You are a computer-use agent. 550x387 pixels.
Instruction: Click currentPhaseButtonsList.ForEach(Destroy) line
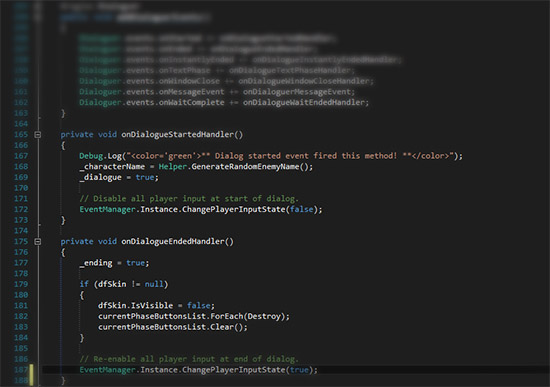[194, 316]
